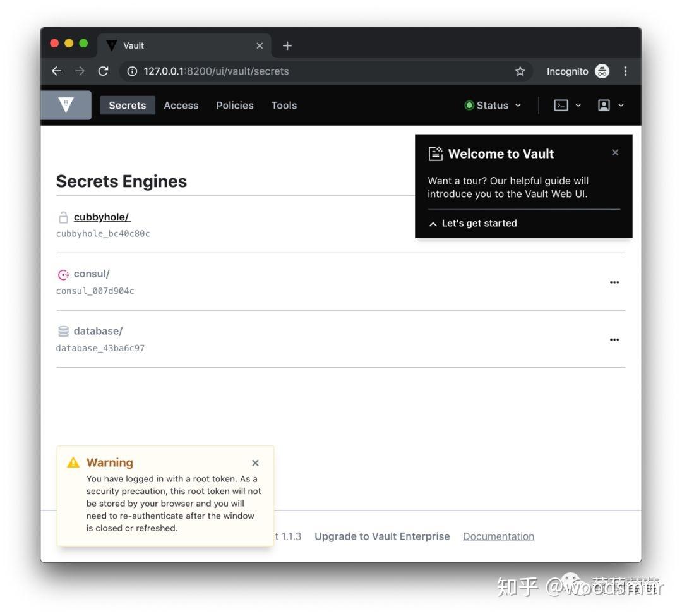
Task: Open the console terminal icon
Action: click(x=561, y=106)
